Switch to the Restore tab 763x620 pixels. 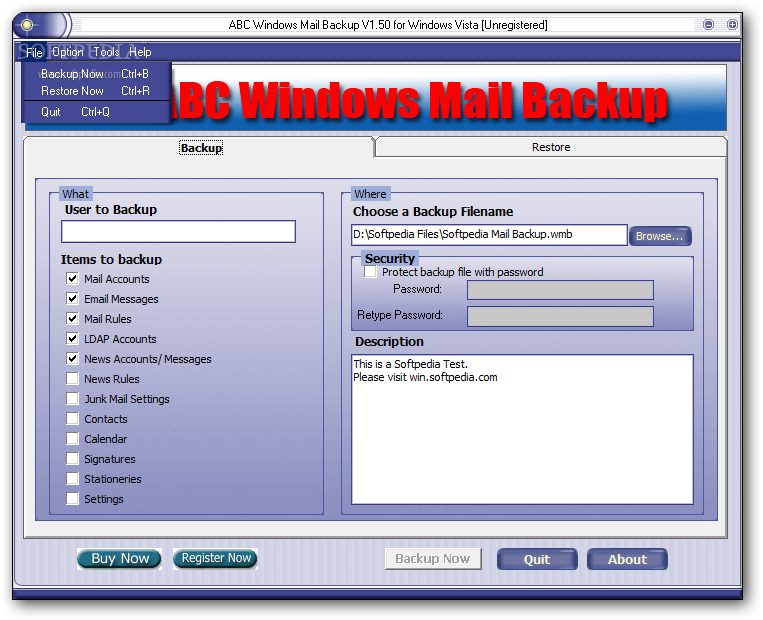point(551,147)
